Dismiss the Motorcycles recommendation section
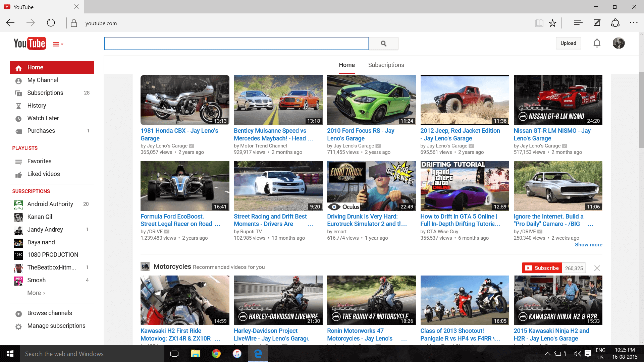 tap(597, 268)
